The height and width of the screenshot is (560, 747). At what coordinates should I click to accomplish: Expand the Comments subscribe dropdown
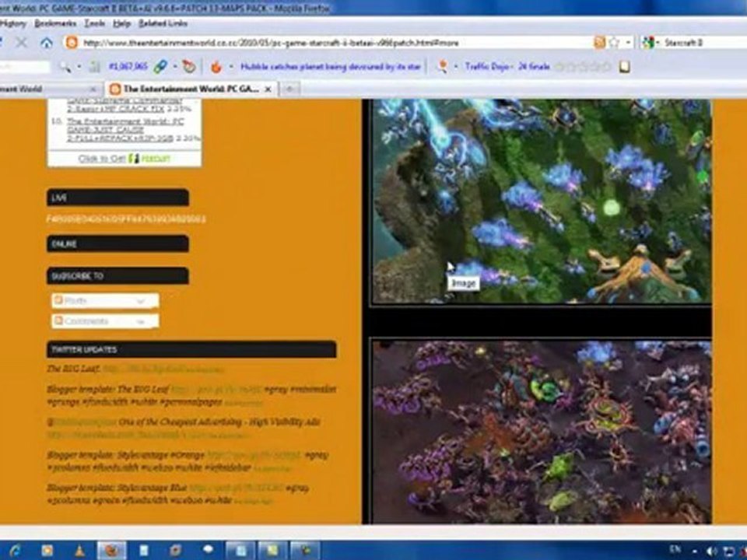point(105,321)
